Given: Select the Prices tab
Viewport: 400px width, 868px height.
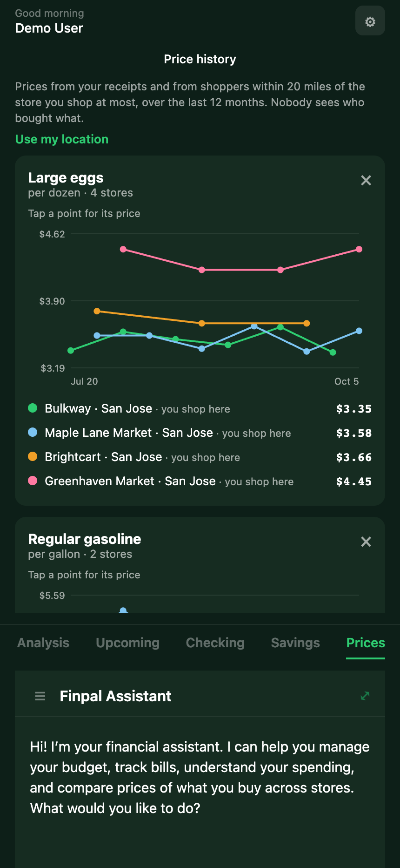Looking at the screenshot, I should pos(366,643).
